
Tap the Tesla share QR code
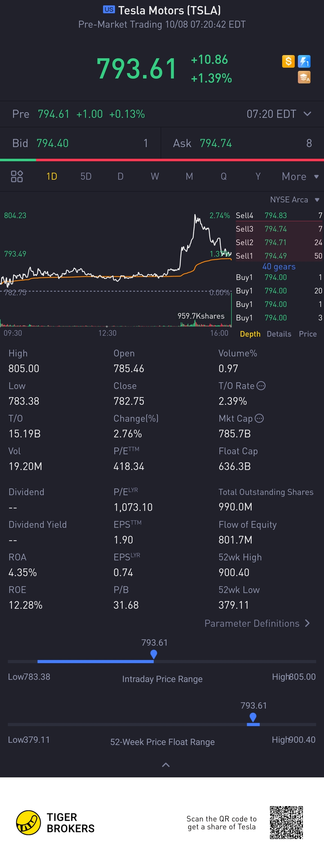(x=286, y=823)
